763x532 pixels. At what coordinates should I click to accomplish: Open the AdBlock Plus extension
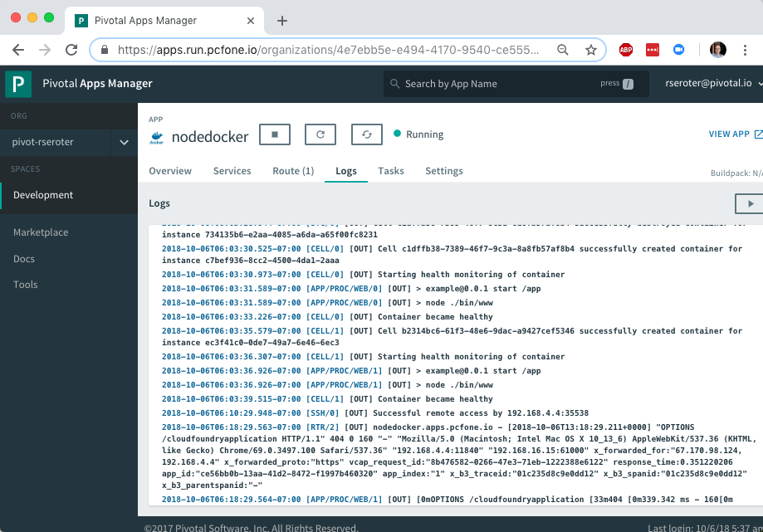(626, 50)
